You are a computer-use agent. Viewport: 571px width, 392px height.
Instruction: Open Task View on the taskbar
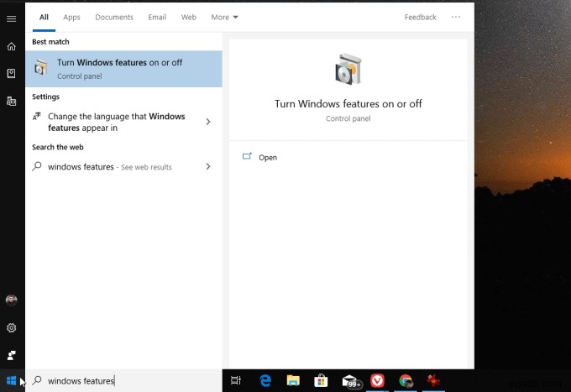coord(236,381)
